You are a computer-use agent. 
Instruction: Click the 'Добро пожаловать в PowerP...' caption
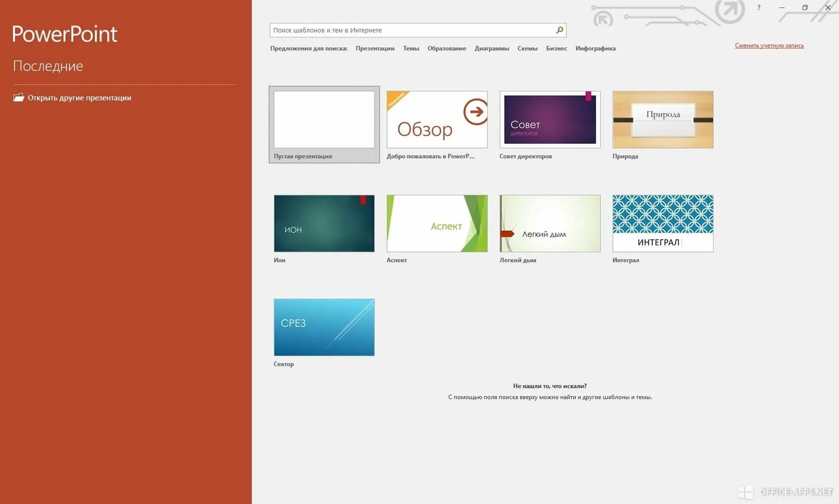tap(430, 156)
